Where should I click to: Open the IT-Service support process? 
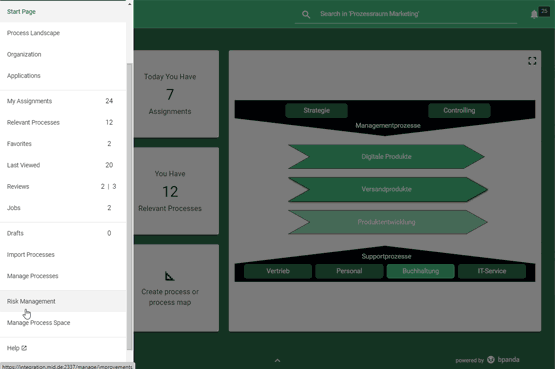point(492,271)
